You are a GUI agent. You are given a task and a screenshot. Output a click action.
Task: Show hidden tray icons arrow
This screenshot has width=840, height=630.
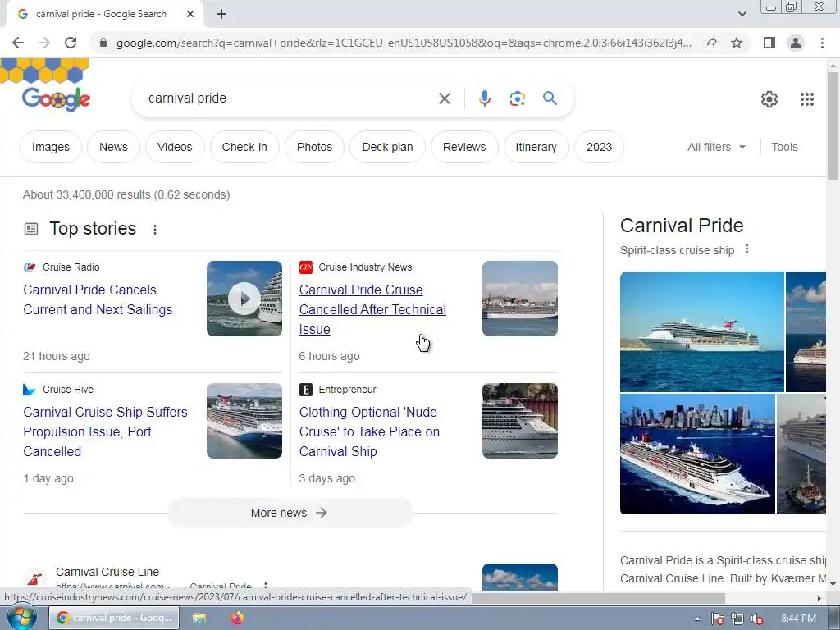coord(697,619)
